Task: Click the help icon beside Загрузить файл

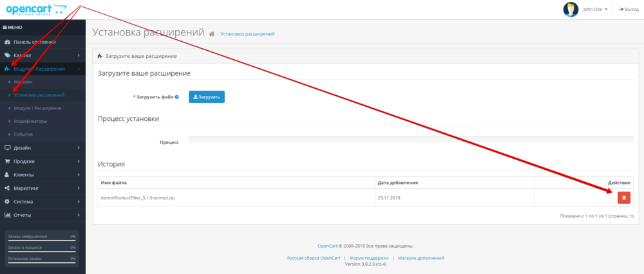Action: (177, 97)
